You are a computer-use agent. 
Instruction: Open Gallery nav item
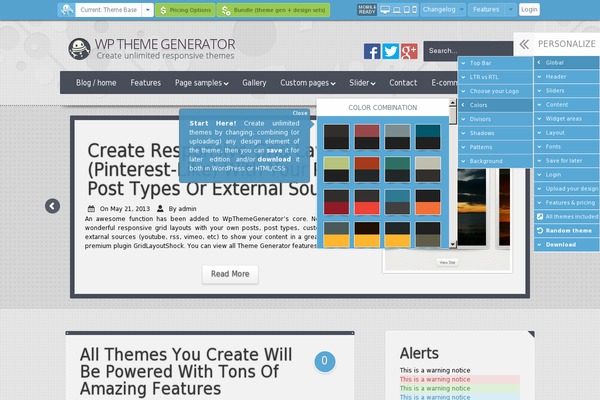point(254,83)
